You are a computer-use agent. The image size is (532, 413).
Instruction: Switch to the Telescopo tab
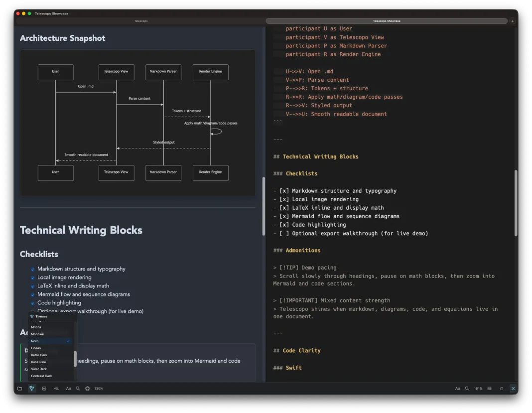(x=141, y=21)
